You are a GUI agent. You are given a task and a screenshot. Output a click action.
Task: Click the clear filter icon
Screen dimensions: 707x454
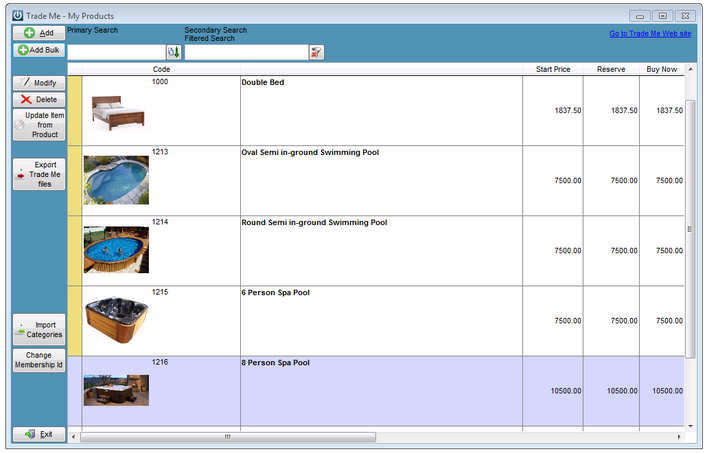tap(317, 52)
